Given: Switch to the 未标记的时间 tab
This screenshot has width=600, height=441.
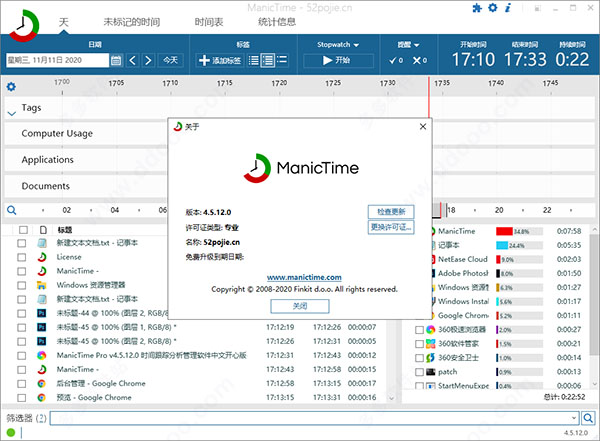Looking at the screenshot, I should (132, 22).
